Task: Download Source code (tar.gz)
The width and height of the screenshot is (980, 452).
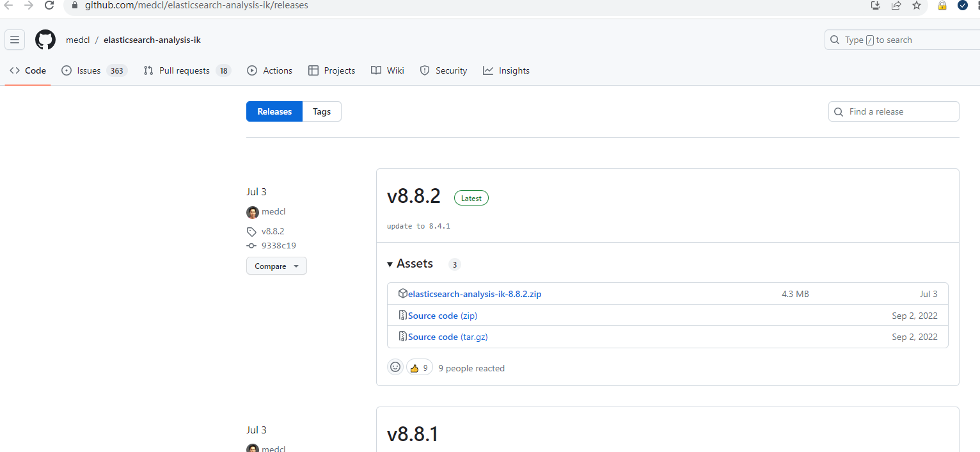Action: (x=448, y=337)
